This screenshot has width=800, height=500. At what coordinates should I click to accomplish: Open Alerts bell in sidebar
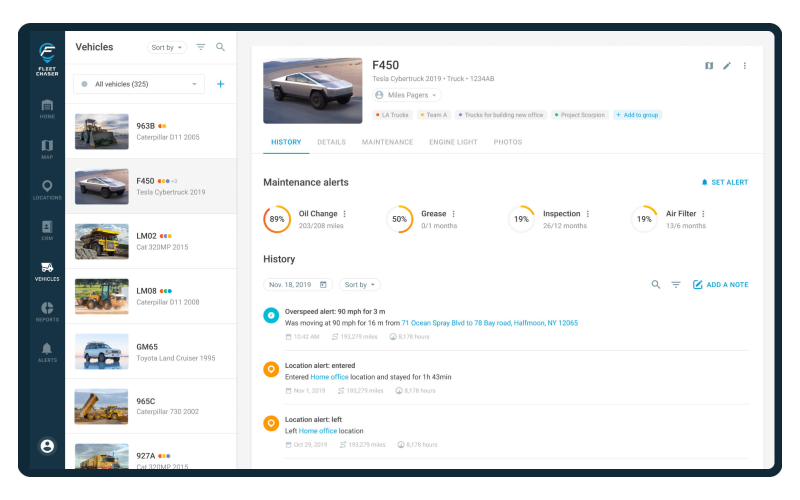click(47, 352)
